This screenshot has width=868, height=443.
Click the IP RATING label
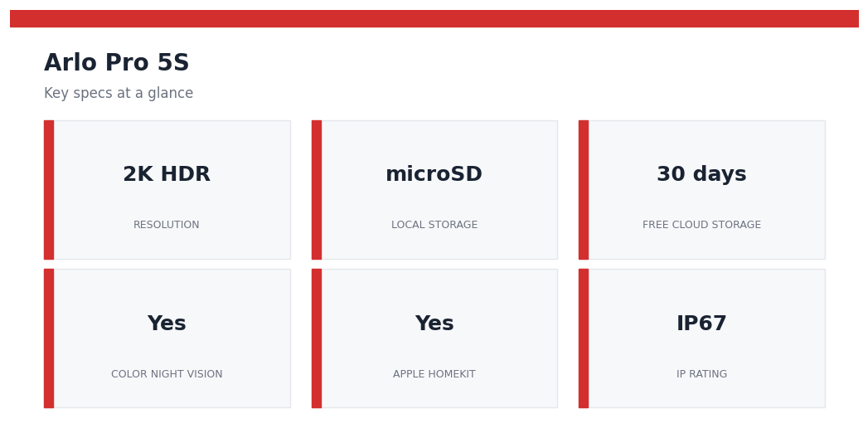point(701,374)
